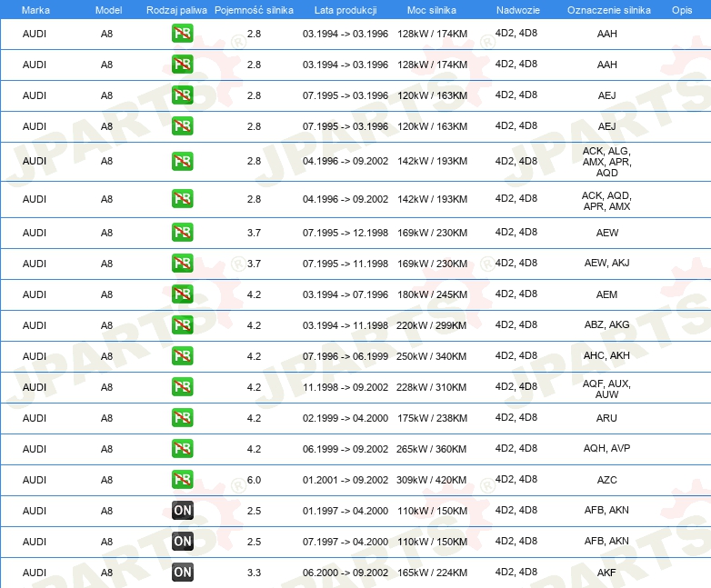Click power value 309kW / 420KM
Image resolution: width=711 pixels, height=588 pixels.
pyautogui.click(x=431, y=480)
